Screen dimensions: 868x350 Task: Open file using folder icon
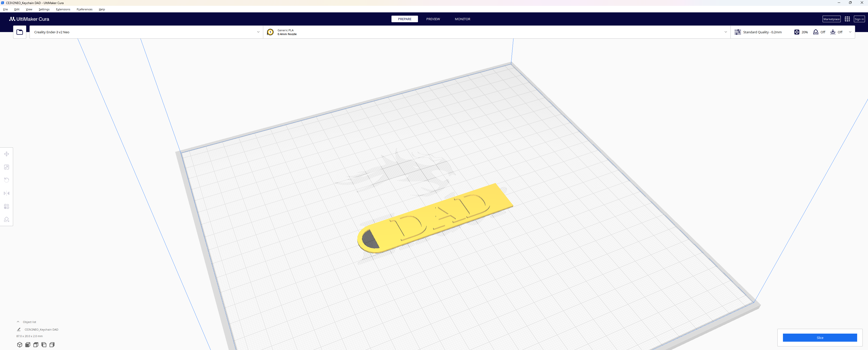coord(19,32)
